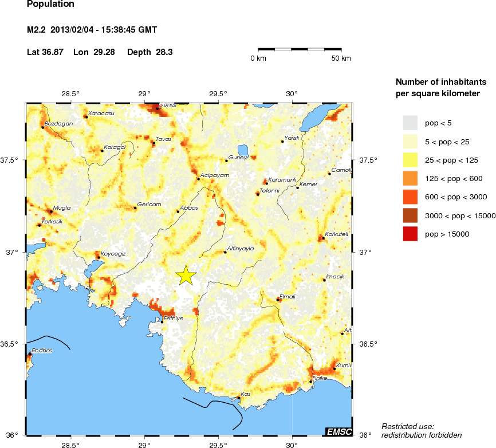Click the Fethiye city dot marker
This screenshot has height=448, width=496.
tap(162, 321)
